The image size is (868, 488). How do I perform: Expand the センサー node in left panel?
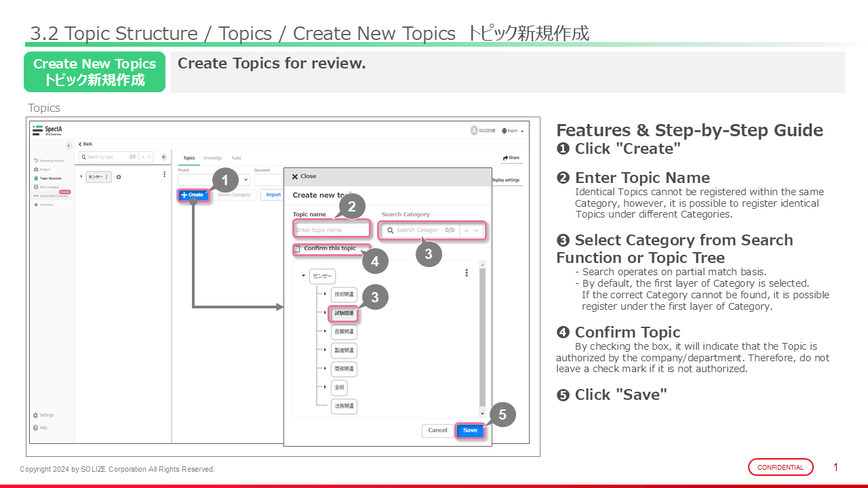tap(82, 177)
